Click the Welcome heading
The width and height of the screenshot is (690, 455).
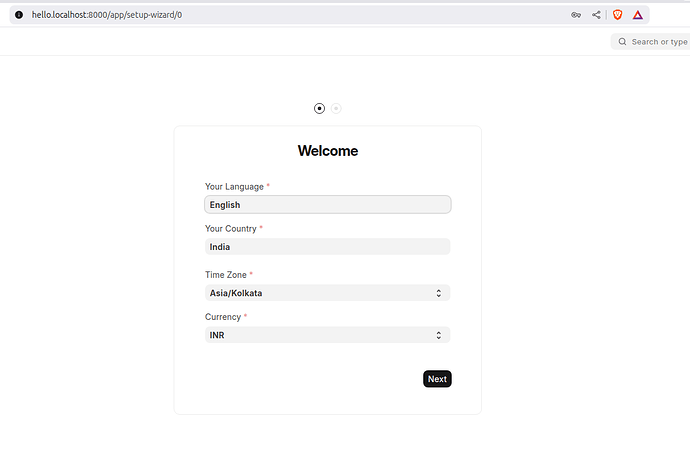click(327, 151)
